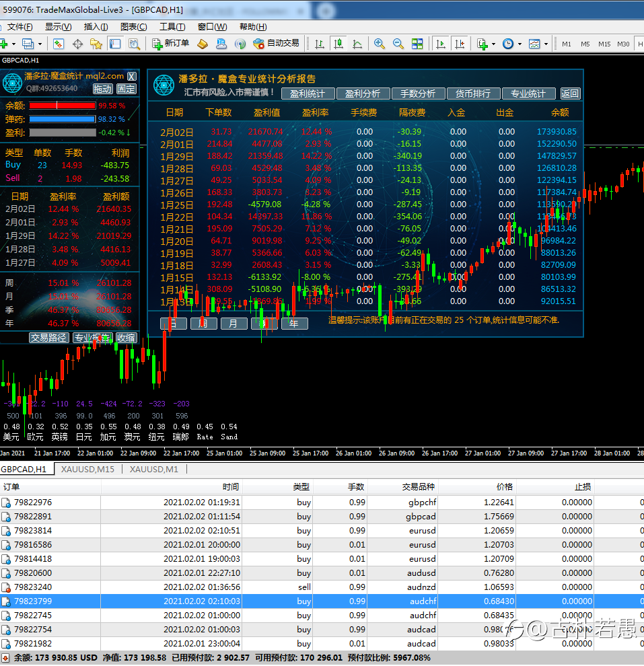This screenshot has width=644, height=666.
Task: Open the signals broadcast icon
Action: (x=240, y=44)
